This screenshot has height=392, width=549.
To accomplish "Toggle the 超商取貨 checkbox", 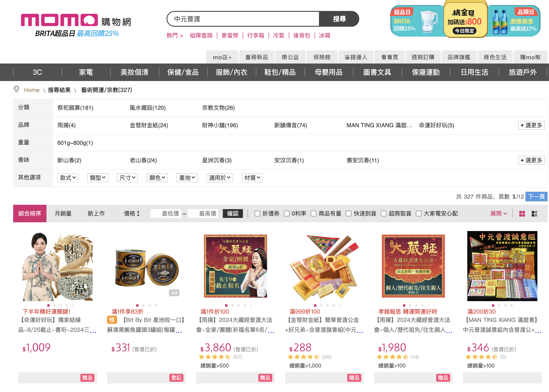I will (x=383, y=213).
